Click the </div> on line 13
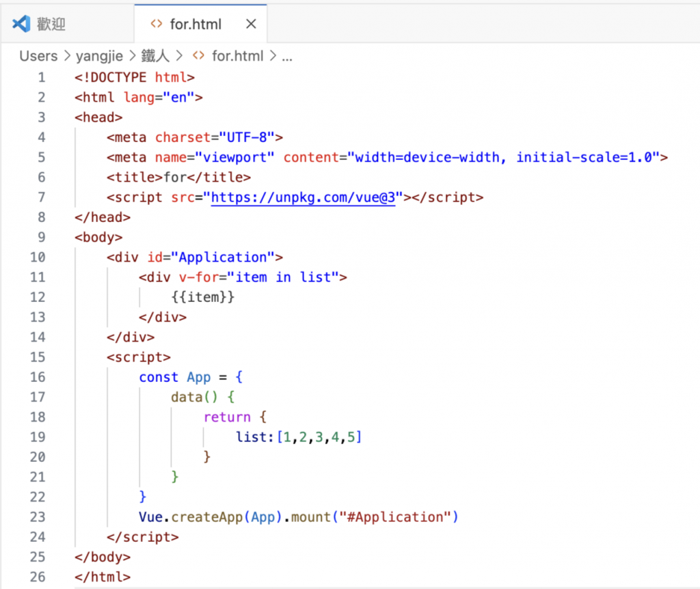Viewport: 700px width, 589px height. pos(163,318)
